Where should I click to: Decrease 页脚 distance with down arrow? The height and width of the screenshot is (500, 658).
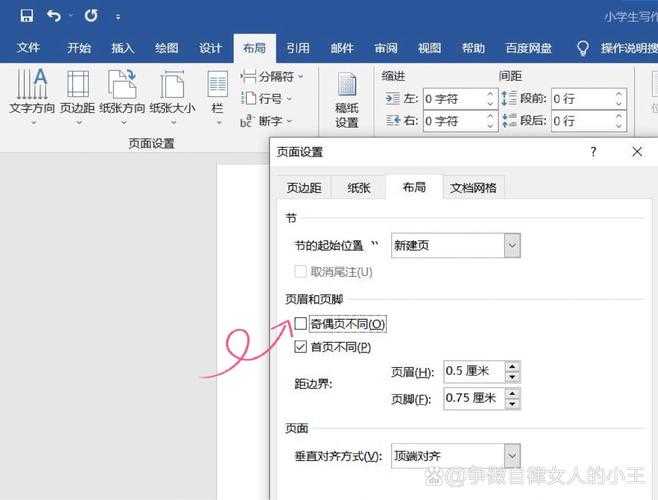512,403
